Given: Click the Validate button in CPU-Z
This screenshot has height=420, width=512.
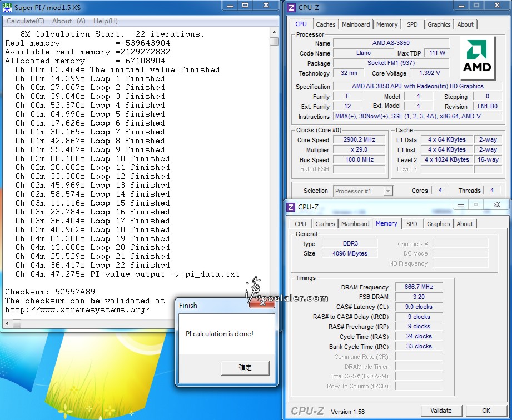Looking at the screenshot, I should (x=441, y=411).
